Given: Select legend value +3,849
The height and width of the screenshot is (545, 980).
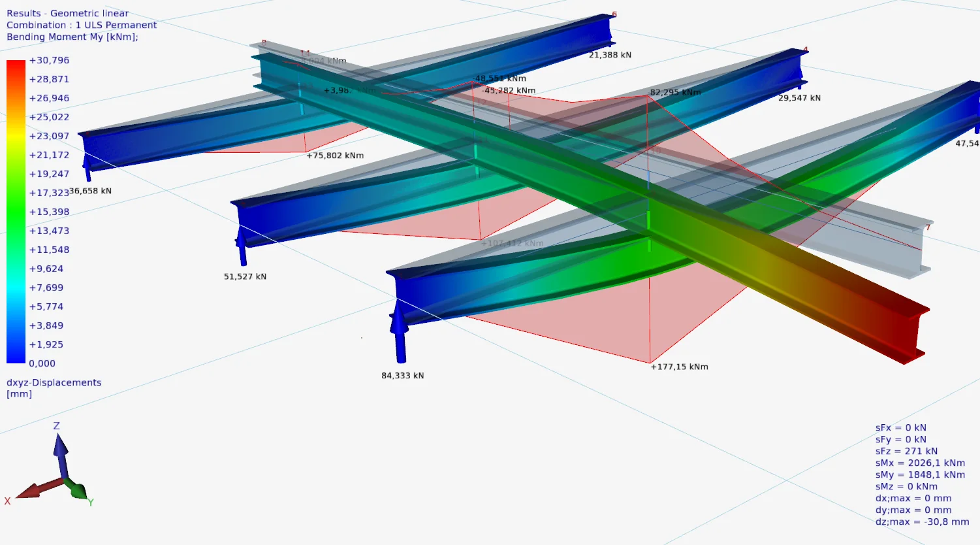Looking at the screenshot, I should tap(46, 325).
